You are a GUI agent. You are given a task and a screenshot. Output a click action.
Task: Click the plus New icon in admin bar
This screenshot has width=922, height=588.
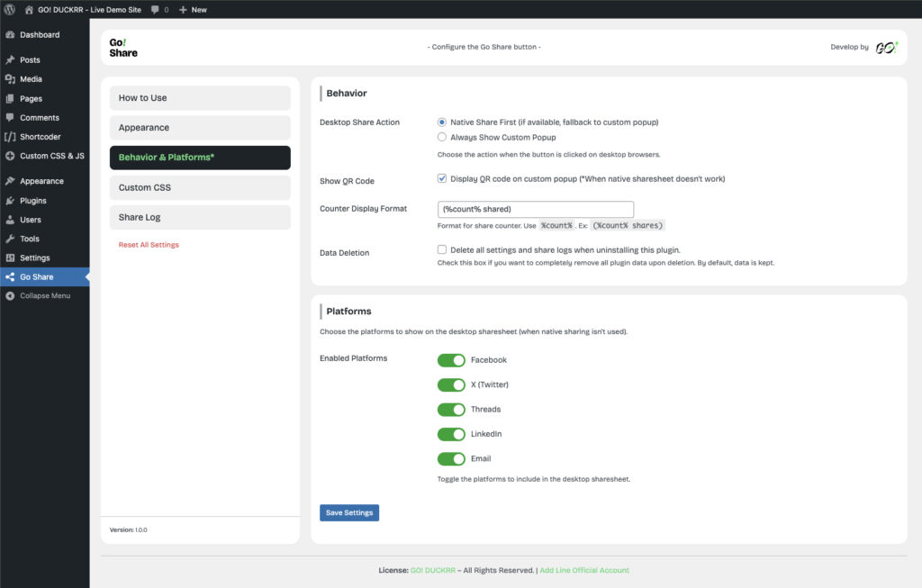pos(183,10)
